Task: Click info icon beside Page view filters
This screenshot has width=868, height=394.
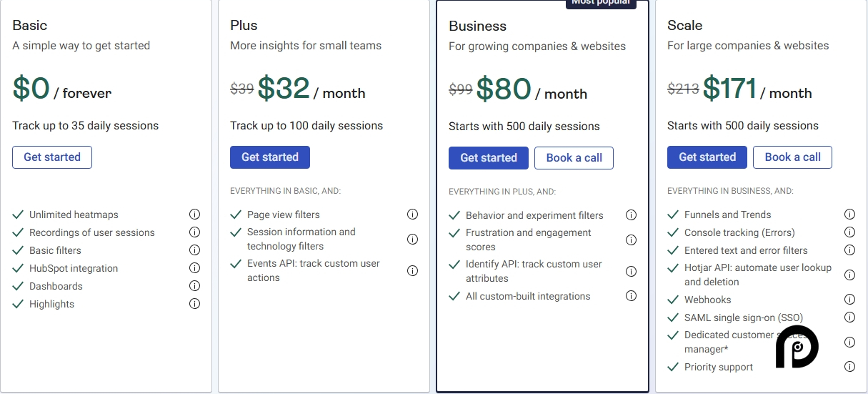Action: pos(412,215)
